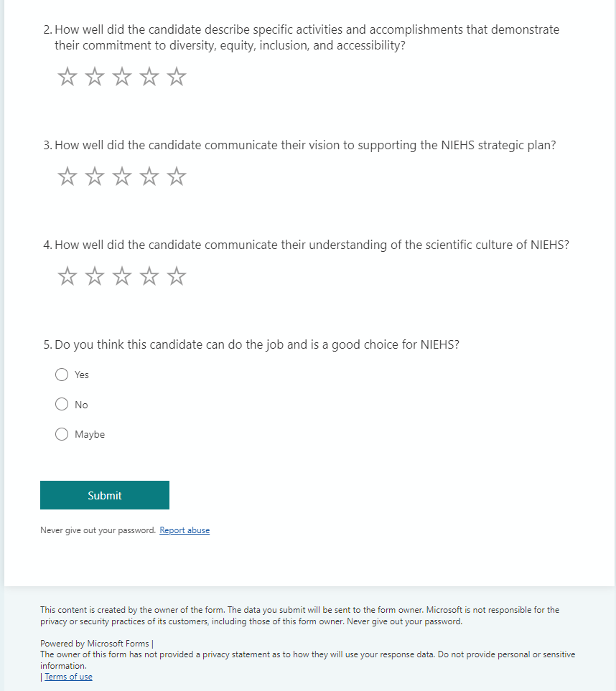Give question 3 one star
The image size is (616, 691).
67,177
